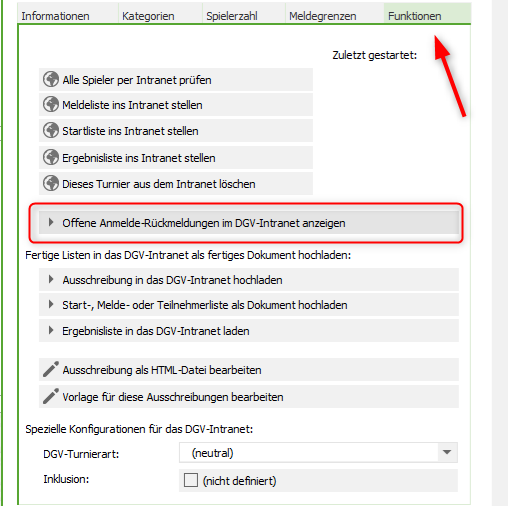Click globe icon for Ergebnisliste ins Intranet stellen
This screenshot has height=506, width=508.
click(51, 157)
